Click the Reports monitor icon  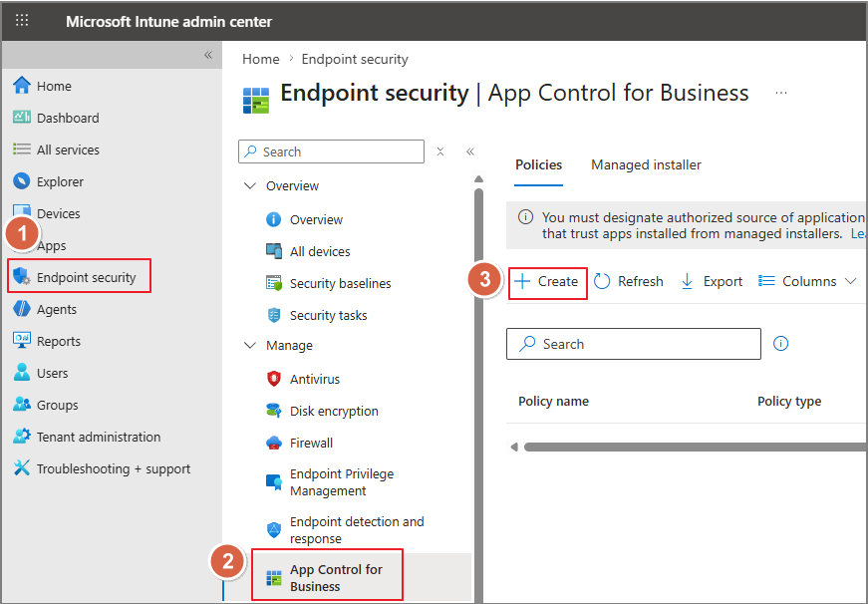(x=22, y=341)
